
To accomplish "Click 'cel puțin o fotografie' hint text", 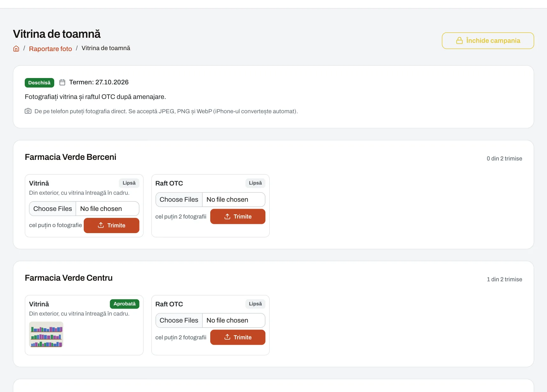I will click(55, 225).
